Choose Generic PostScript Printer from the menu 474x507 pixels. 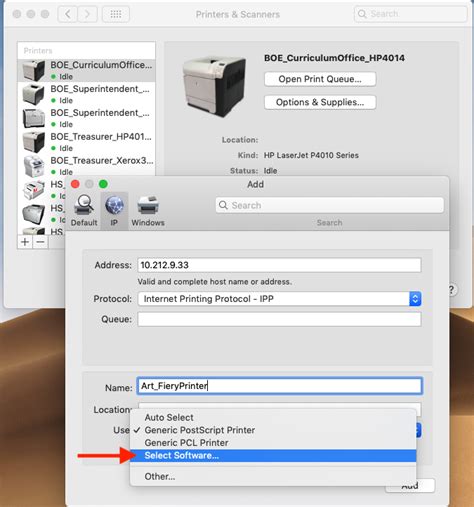[273, 430]
